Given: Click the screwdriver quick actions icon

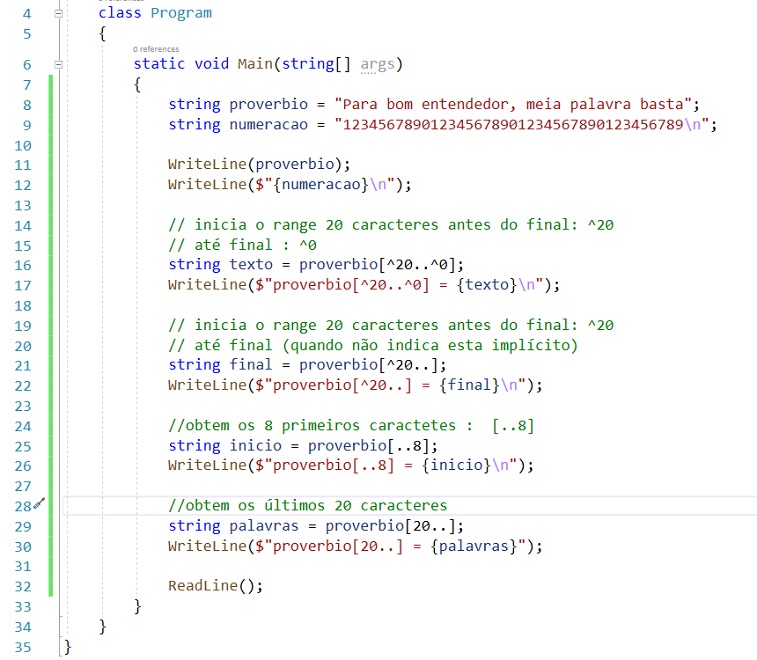Looking at the screenshot, I should click(40, 505).
